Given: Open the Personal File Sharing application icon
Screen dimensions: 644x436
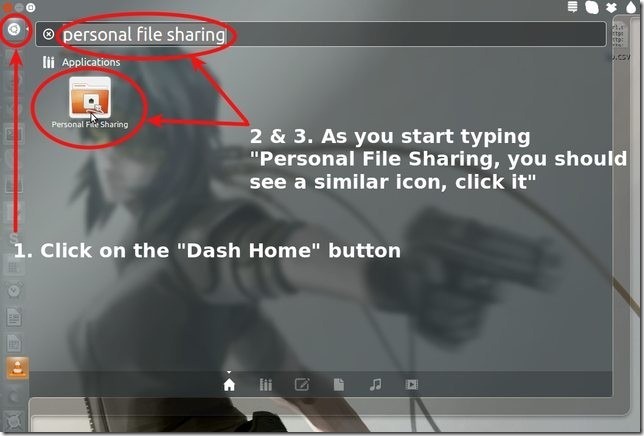Looking at the screenshot, I should [90, 97].
